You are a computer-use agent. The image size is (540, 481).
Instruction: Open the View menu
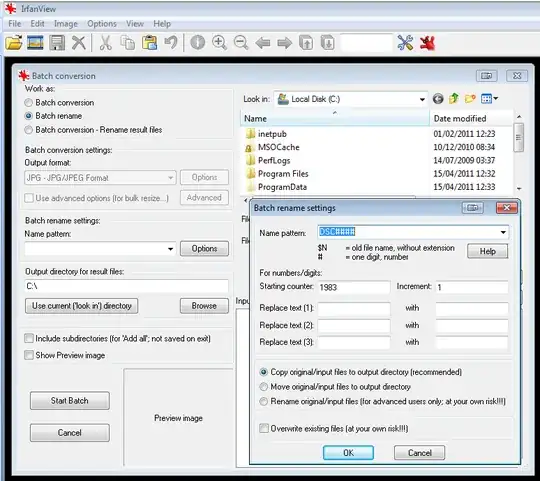coord(135,24)
